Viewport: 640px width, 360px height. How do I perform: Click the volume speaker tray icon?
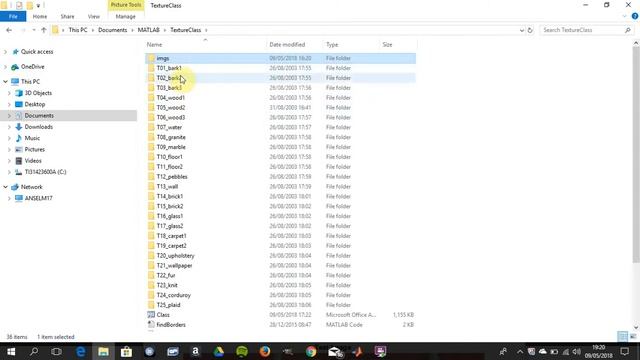click(576, 351)
